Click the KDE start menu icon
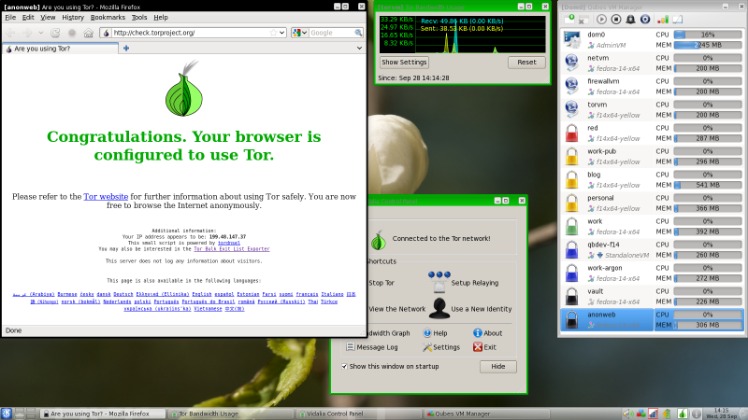The height and width of the screenshot is (420, 748). pyautogui.click(x=6, y=413)
